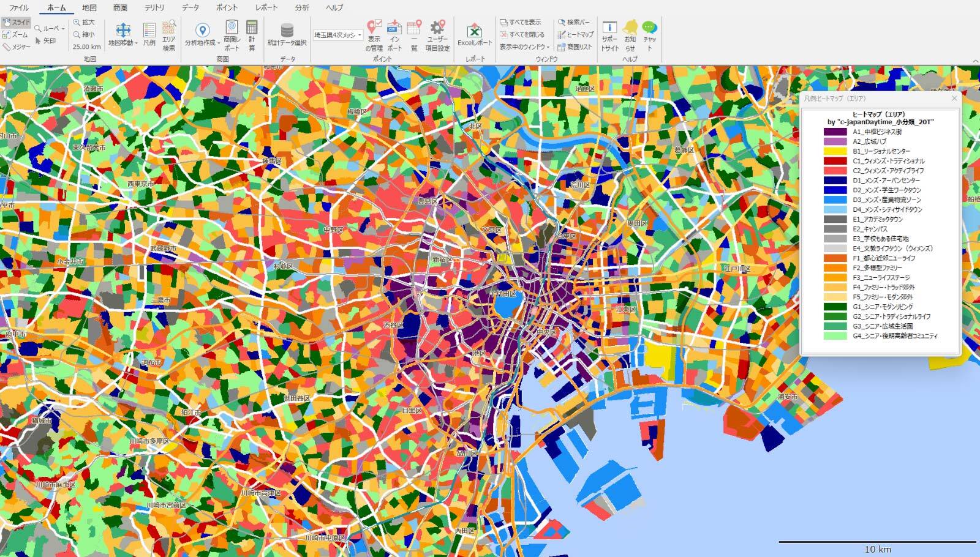Open the 表示中のウィンドウ dropdown

(x=548, y=47)
